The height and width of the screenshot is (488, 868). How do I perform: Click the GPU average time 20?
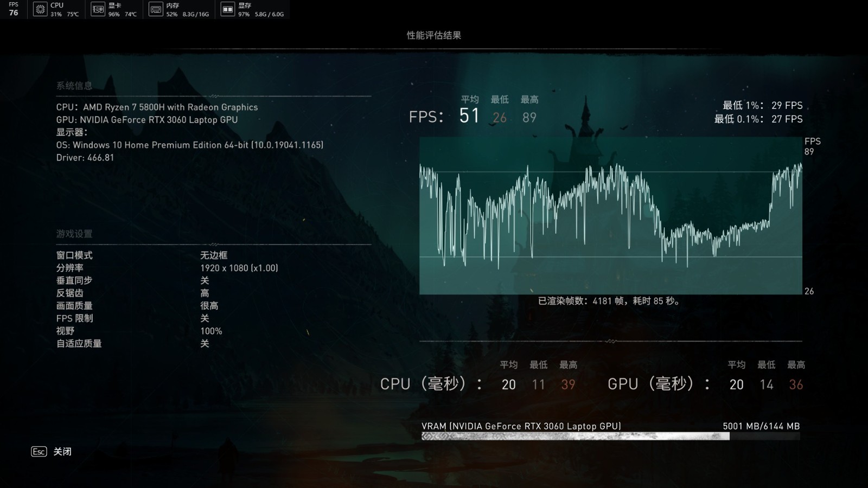pos(736,384)
